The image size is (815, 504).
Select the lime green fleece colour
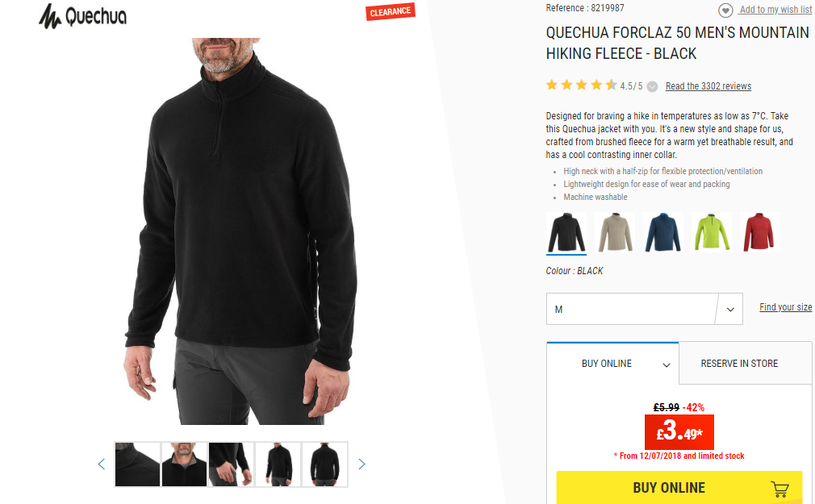pos(712,231)
